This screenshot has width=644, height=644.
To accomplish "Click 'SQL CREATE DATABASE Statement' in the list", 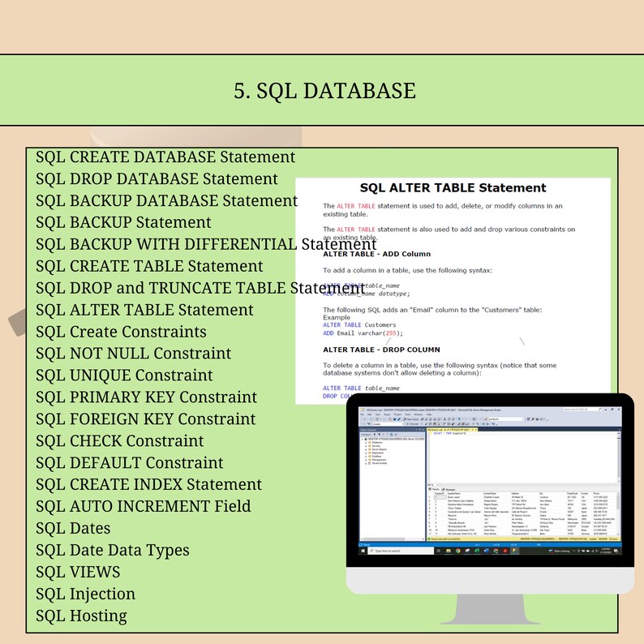I will 165,157.
